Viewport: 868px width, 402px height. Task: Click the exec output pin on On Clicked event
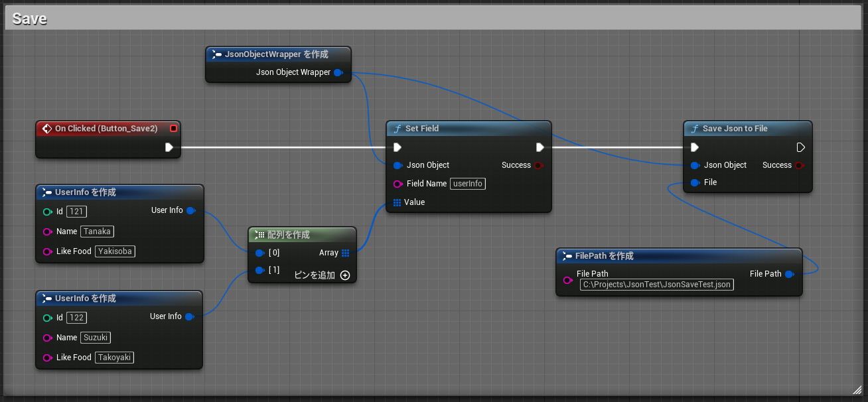point(169,148)
